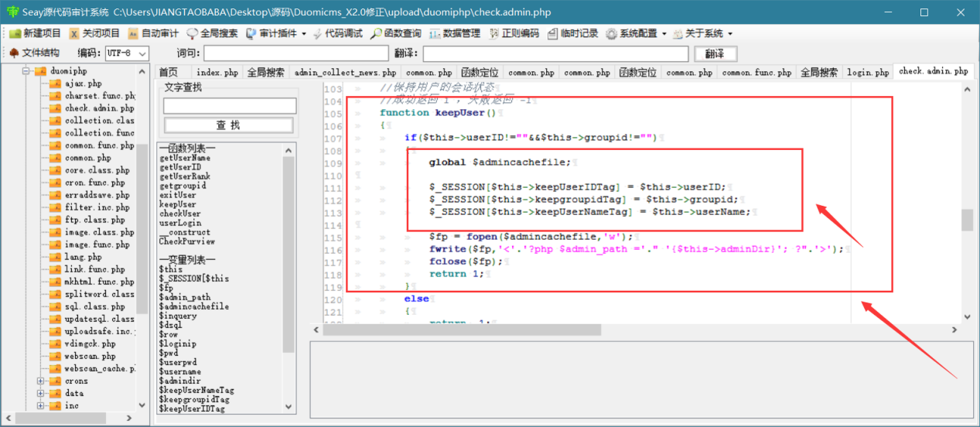This screenshot has height=427, width=980.
Task: Click the 翻译 button
Action: click(x=715, y=53)
